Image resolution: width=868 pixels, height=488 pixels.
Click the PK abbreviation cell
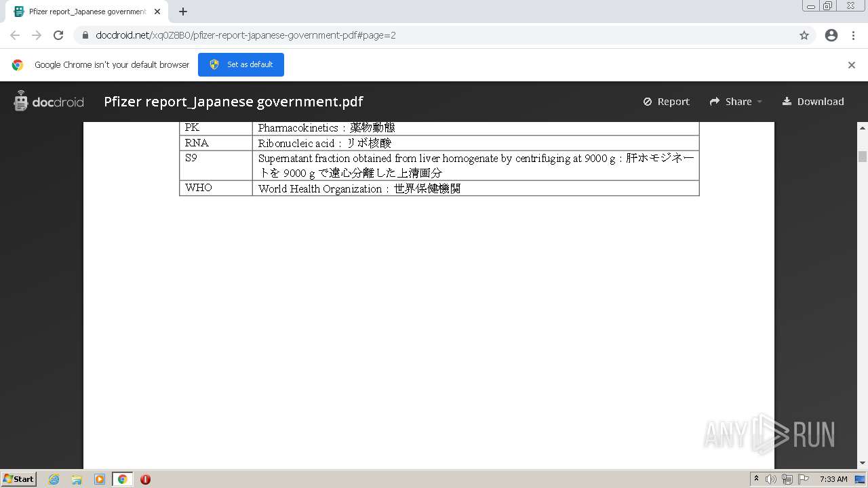click(x=216, y=128)
